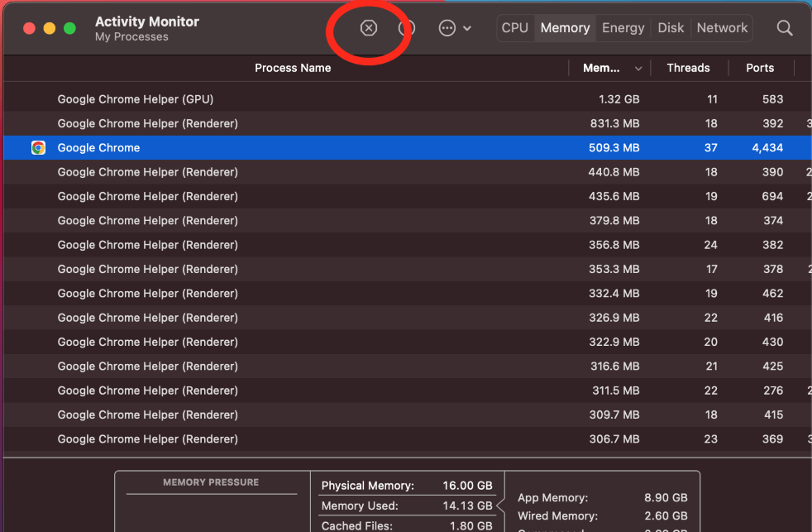812x532 pixels.
Task: Click the My Processes subtitle
Action: (x=131, y=36)
